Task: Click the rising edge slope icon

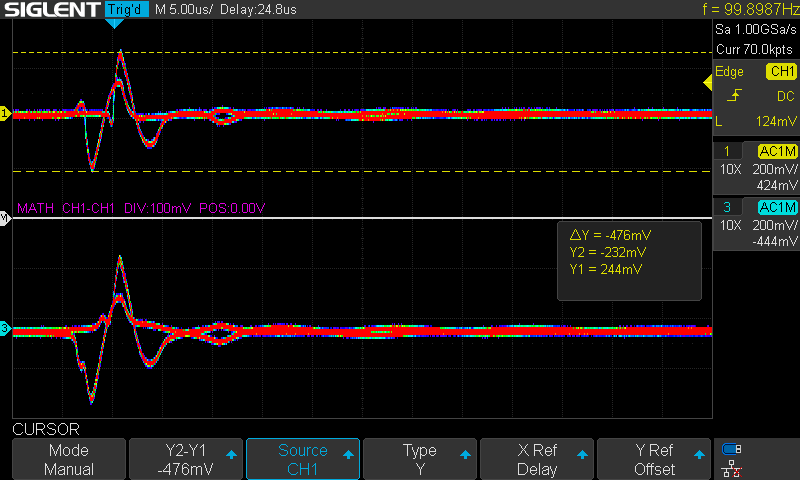Action: click(x=734, y=95)
